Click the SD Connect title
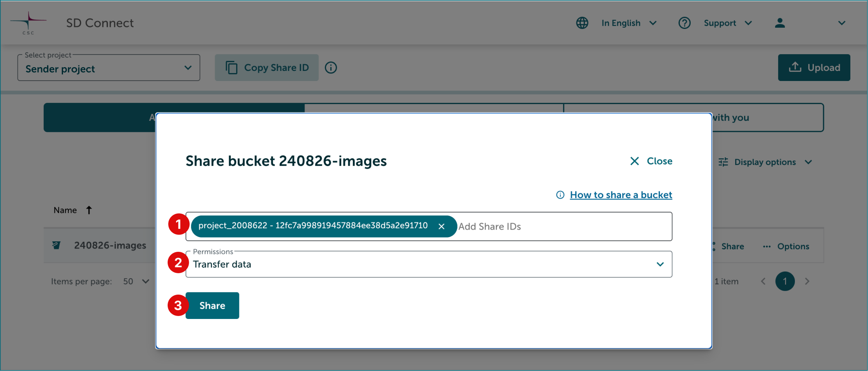Screen dimensions: 868x371 point(100,23)
